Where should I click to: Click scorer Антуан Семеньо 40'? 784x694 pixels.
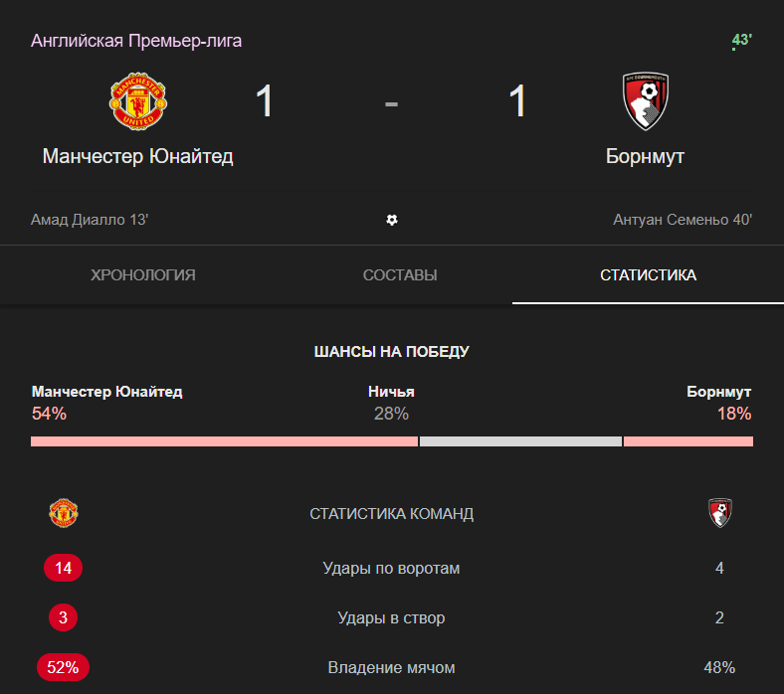point(683,220)
